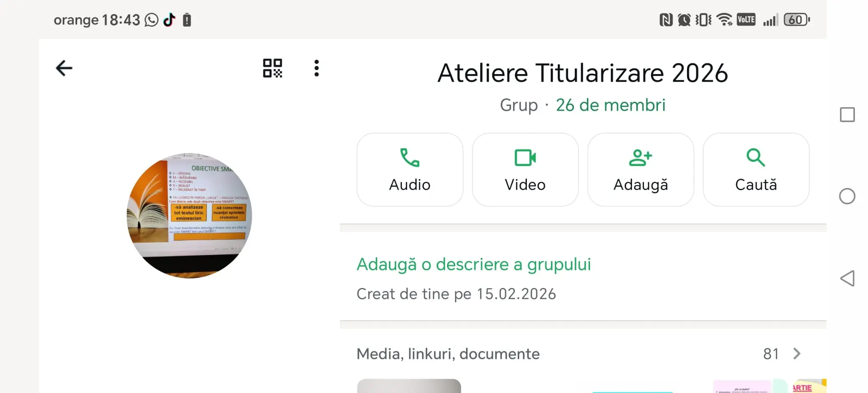868x393 pixels.
Task: Tap the WhatsApp notification status icon
Action: coord(151,20)
